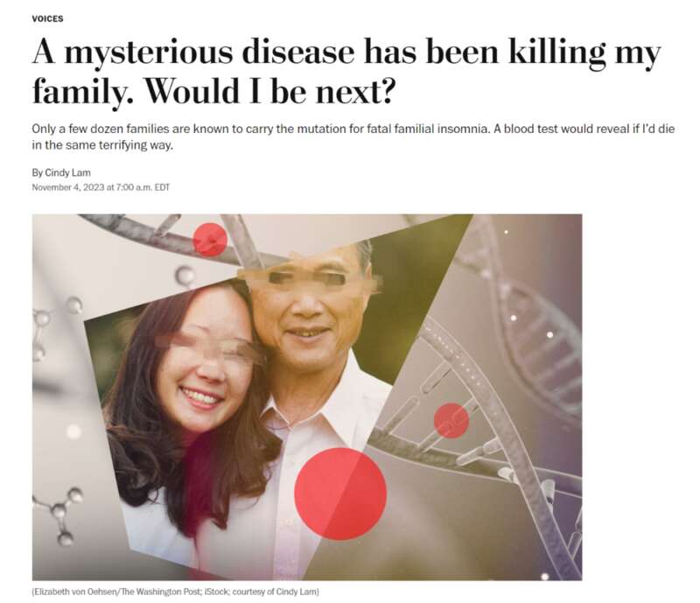
Task: Click 'courtesy of Cindy Lam' caption text
Action: tap(275, 592)
